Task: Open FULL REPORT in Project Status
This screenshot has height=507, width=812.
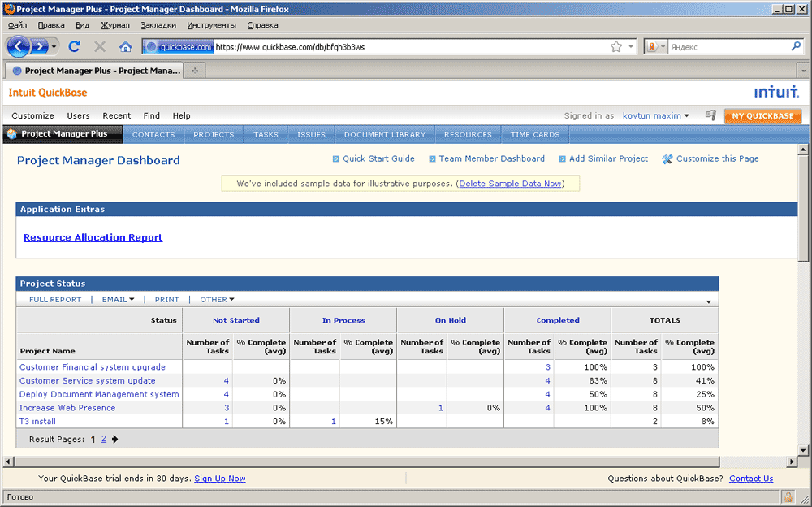Action: [x=55, y=300]
